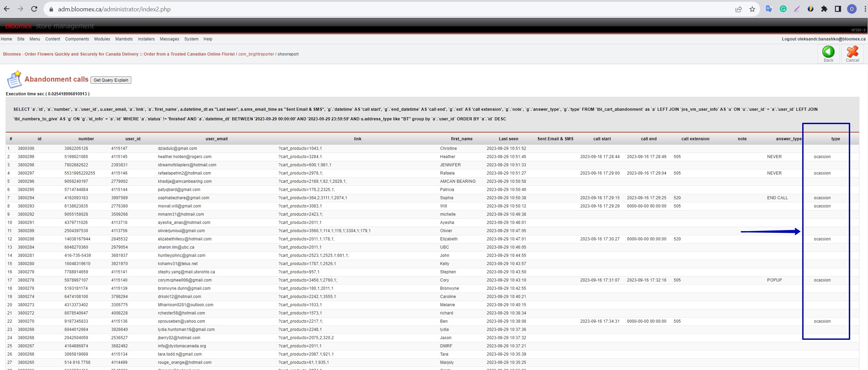Click Last seen 2023-09-29 10:35:39
Image resolution: width=868 pixels, height=370 pixels.
coord(506,354)
